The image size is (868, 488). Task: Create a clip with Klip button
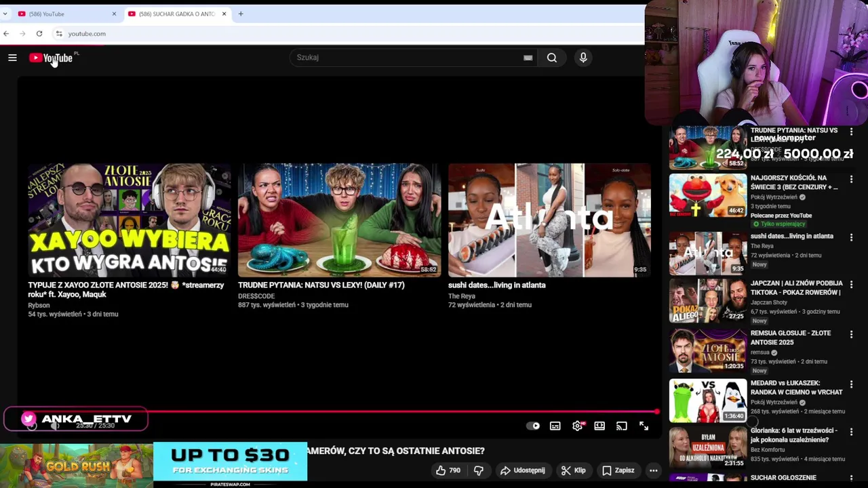pos(574,470)
